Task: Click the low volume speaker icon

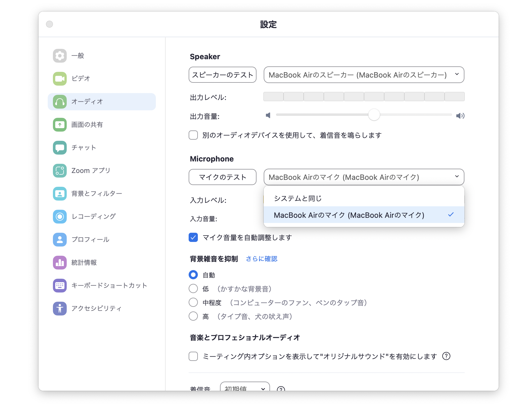Action: pos(268,116)
